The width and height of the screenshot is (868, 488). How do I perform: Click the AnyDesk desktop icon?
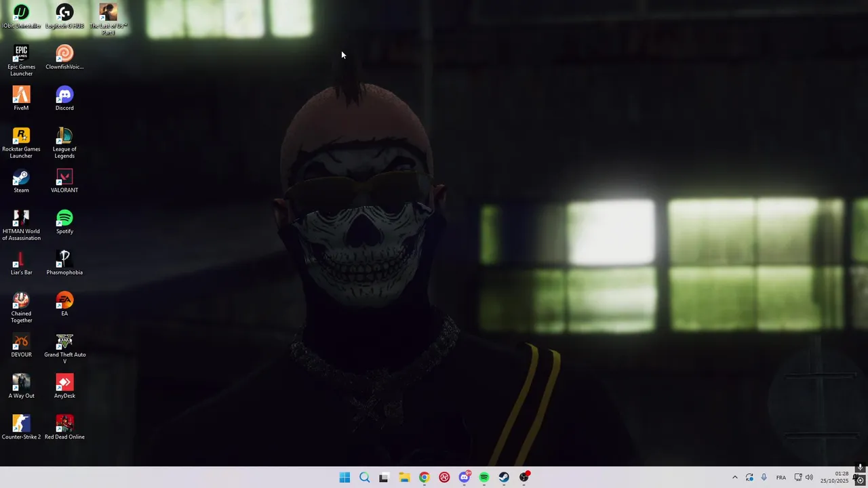pyautogui.click(x=64, y=386)
